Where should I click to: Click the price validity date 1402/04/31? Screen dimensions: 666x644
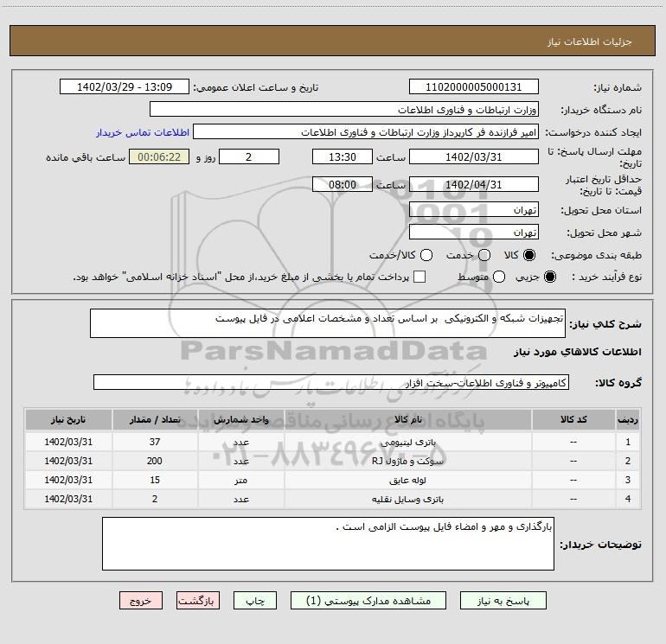pos(474,185)
